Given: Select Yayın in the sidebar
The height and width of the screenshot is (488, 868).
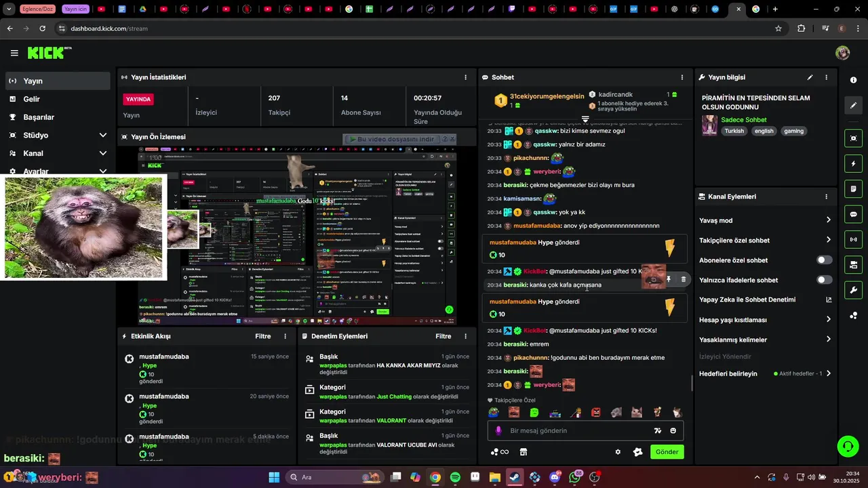Looking at the screenshot, I should 58,81.
